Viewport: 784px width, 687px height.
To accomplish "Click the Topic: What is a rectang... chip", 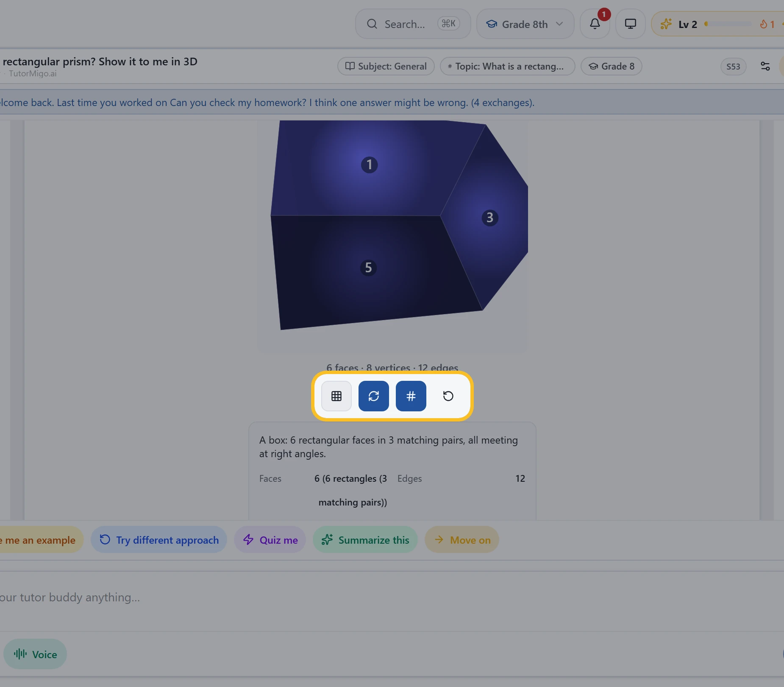I will coord(508,66).
